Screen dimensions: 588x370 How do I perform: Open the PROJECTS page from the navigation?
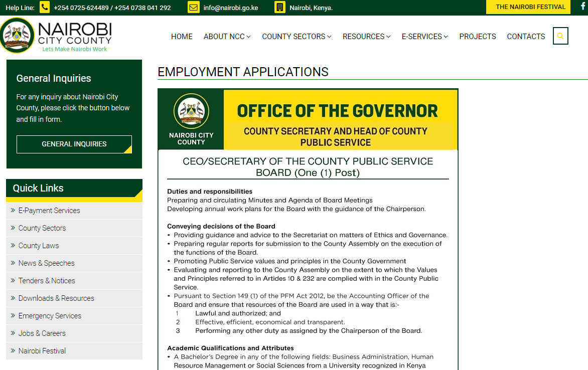477,36
